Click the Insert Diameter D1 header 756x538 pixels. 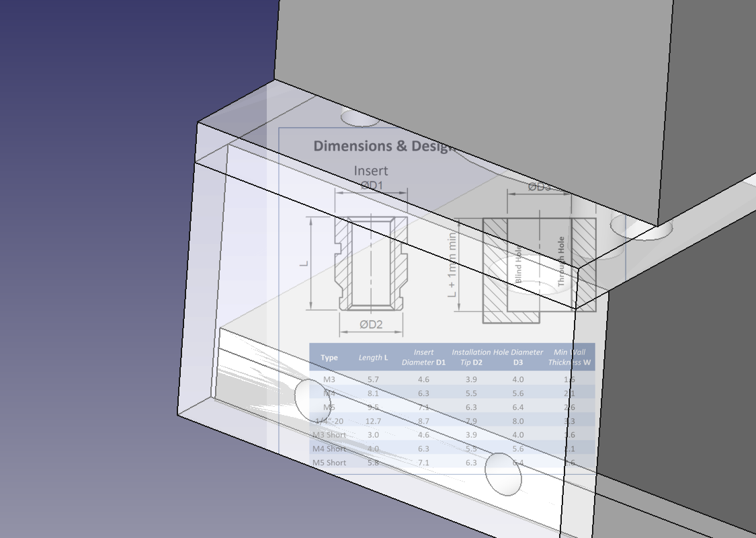point(422,357)
